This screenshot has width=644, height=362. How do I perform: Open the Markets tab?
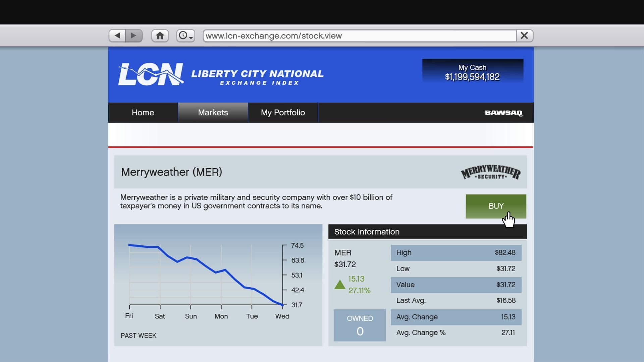point(213,113)
